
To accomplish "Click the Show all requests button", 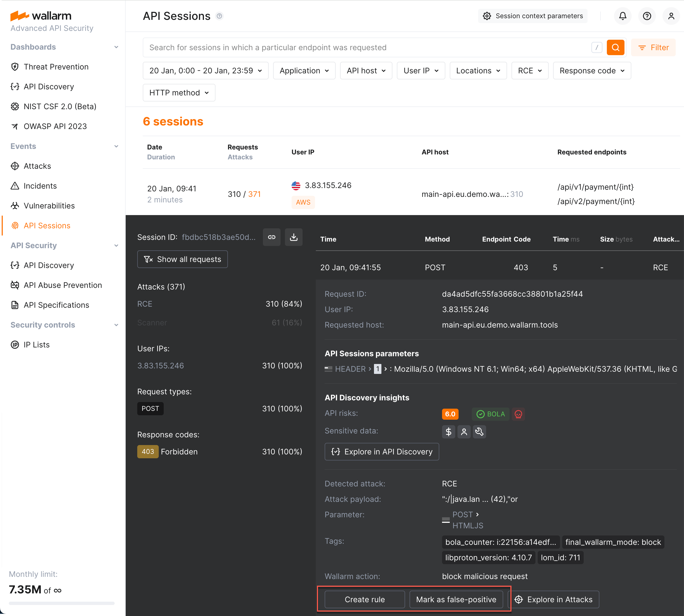I will pyautogui.click(x=182, y=259).
